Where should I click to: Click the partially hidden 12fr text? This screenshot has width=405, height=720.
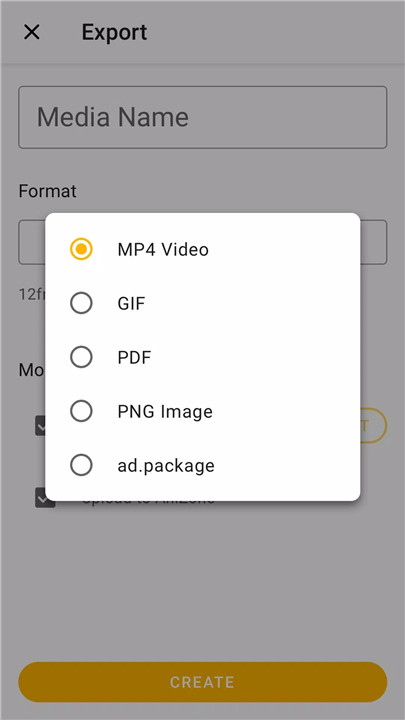[32, 294]
